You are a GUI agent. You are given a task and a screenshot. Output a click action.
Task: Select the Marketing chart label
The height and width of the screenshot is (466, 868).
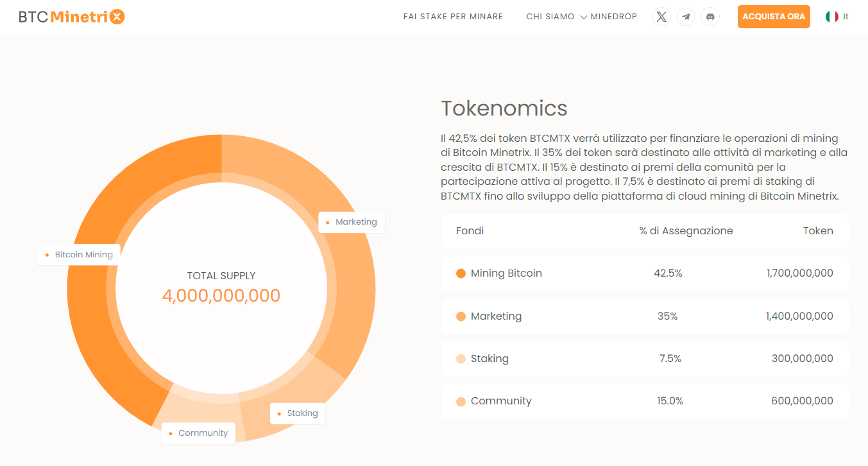click(352, 222)
